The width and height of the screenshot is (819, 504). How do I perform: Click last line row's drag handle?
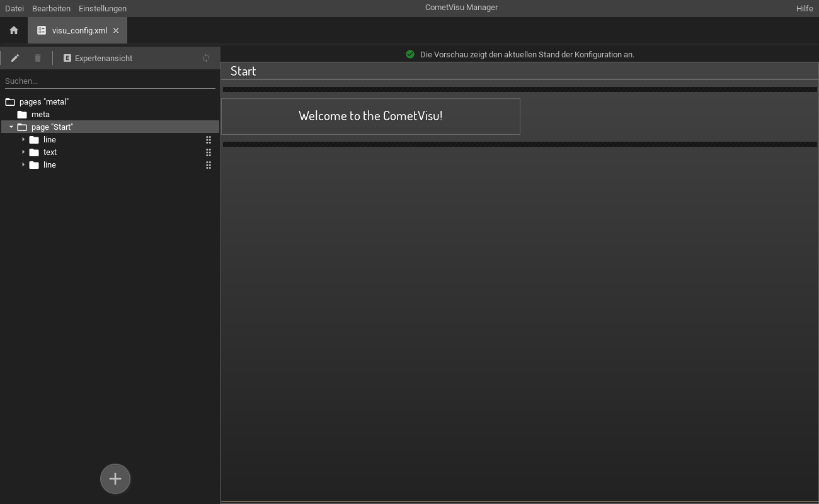pyautogui.click(x=209, y=165)
